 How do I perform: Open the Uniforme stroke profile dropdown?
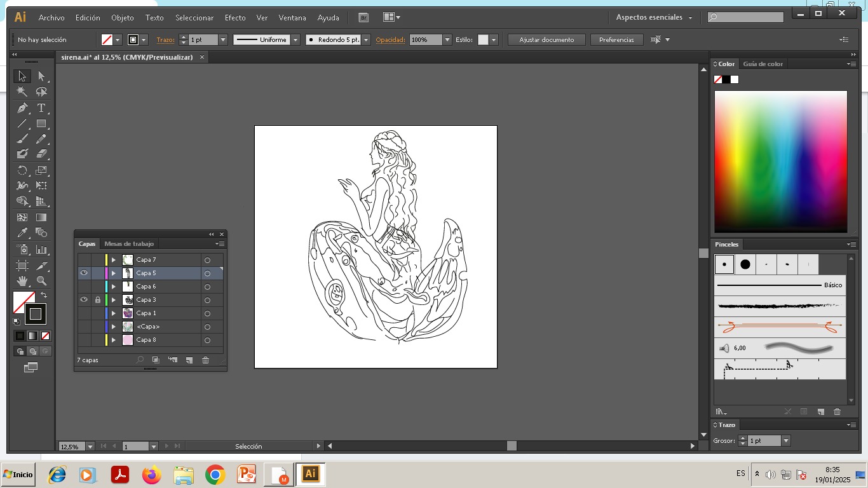pyautogui.click(x=295, y=39)
